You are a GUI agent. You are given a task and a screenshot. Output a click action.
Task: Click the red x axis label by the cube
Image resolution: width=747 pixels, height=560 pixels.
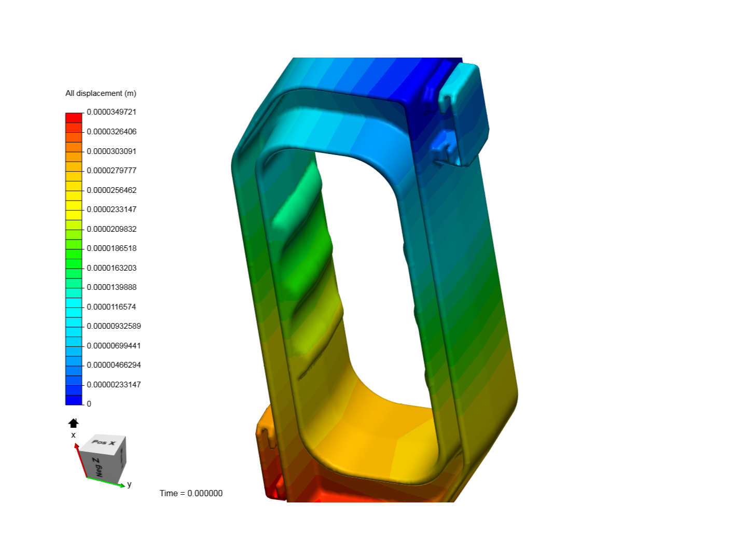coord(73,435)
